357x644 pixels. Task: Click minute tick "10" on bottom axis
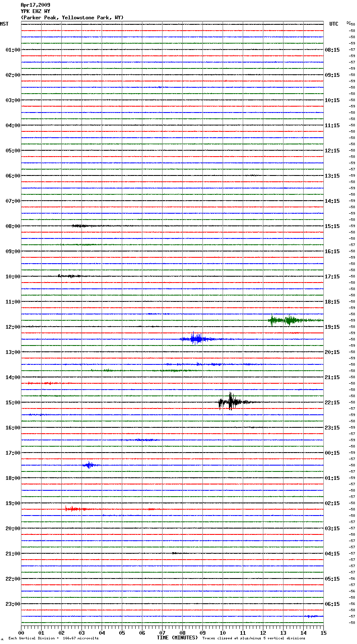click(x=223, y=633)
